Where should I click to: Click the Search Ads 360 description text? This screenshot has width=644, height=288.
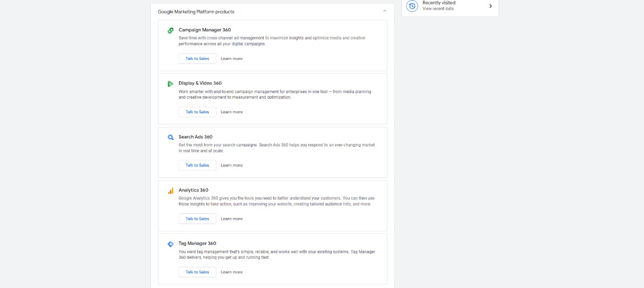click(277, 148)
